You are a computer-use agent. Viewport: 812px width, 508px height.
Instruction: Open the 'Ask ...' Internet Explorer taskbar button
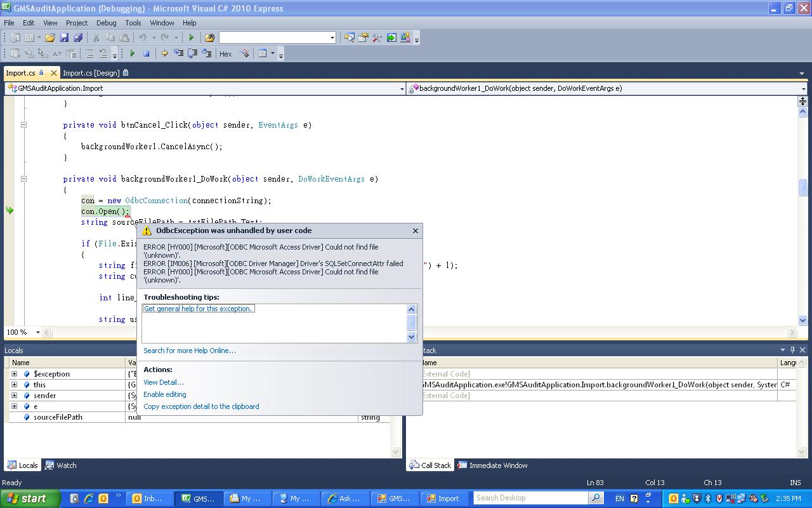point(344,498)
